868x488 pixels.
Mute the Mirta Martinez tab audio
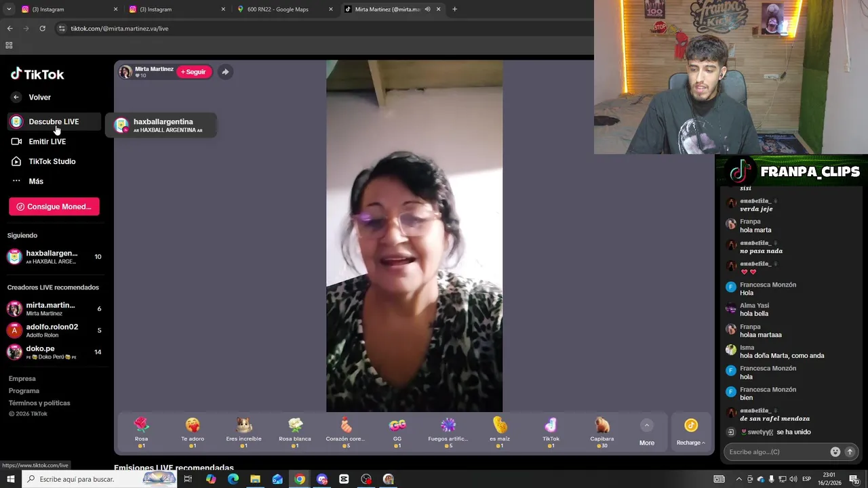(427, 9)
